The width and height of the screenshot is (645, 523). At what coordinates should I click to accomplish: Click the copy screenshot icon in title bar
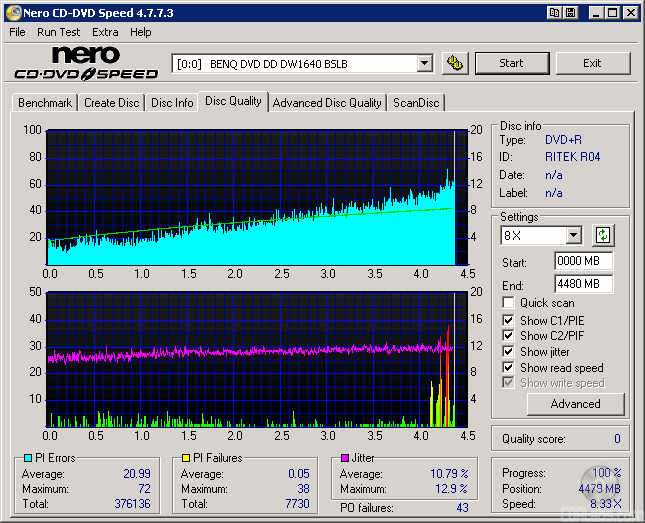coord(554,13)
